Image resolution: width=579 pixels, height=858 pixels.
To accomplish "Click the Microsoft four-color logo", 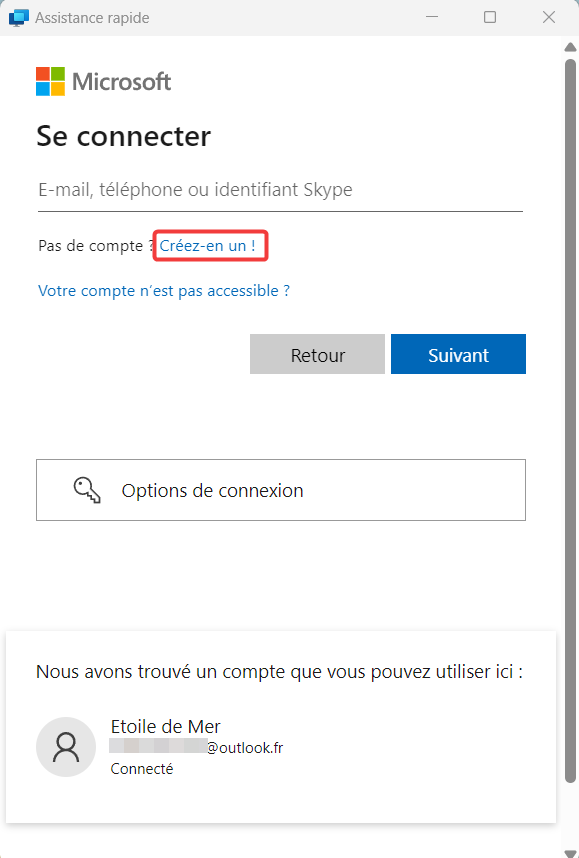I will pyautogui.click(x=50, y=82).
